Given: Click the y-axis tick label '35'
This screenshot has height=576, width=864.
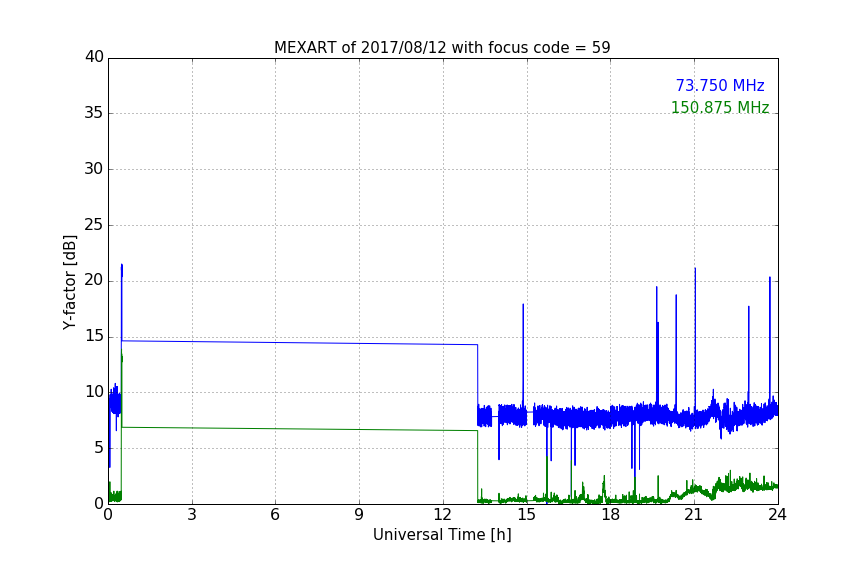Looking at the screenshot, I should click(x=94, y=113).
